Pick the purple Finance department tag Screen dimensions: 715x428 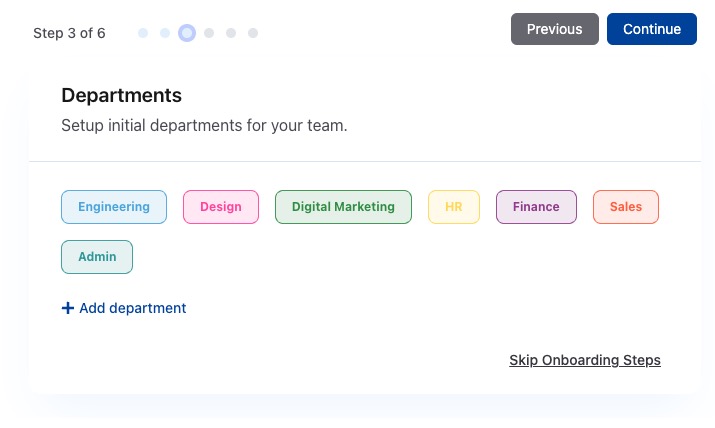coord(536,207)
